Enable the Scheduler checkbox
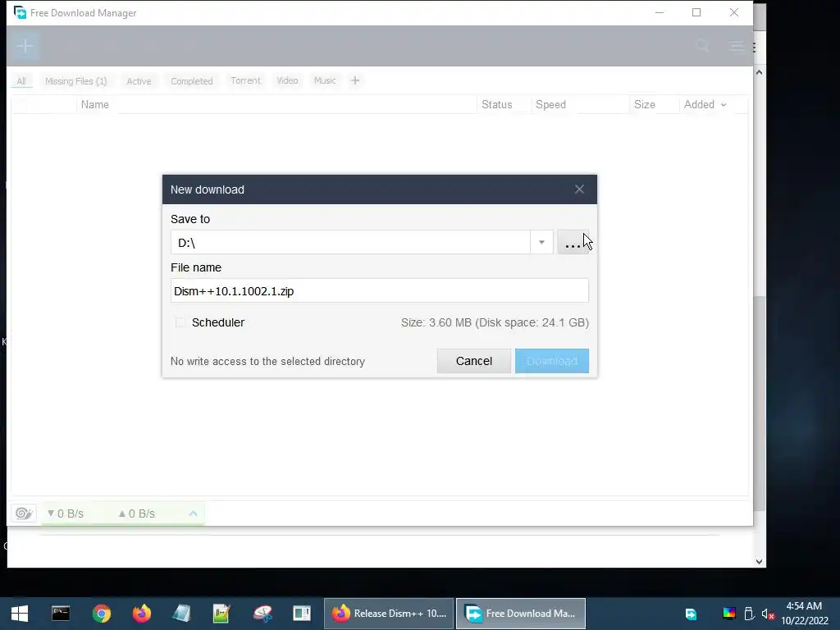 (180, 322)
